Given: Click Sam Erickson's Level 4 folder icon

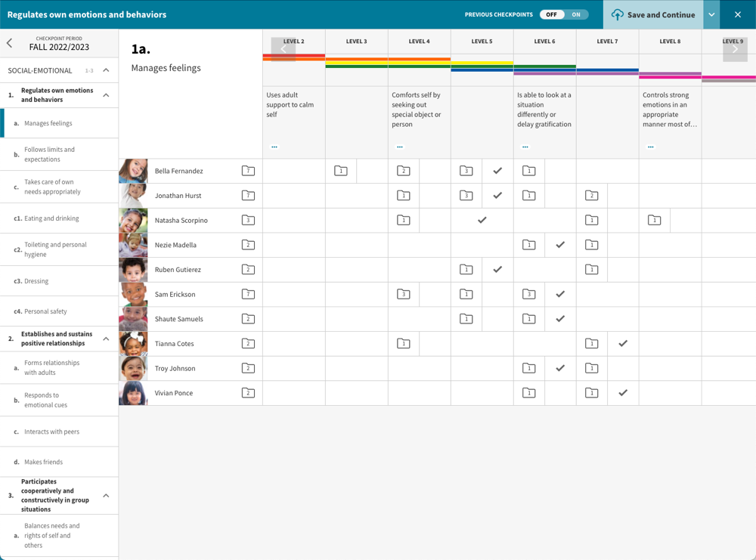Looking at the screenshot, I should click(x=404, y=294).
